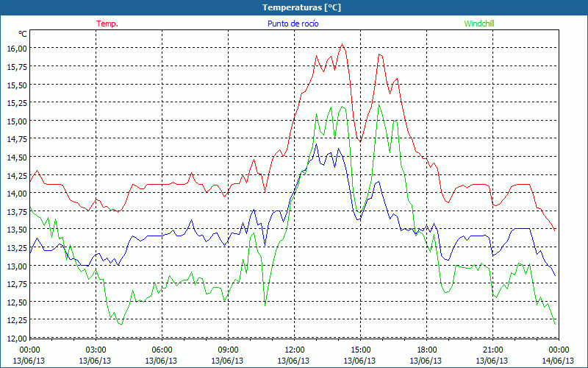Screen dimensions: 588x368
Task: Click the green windchill peak near 16:00
Action: (379, 105)
